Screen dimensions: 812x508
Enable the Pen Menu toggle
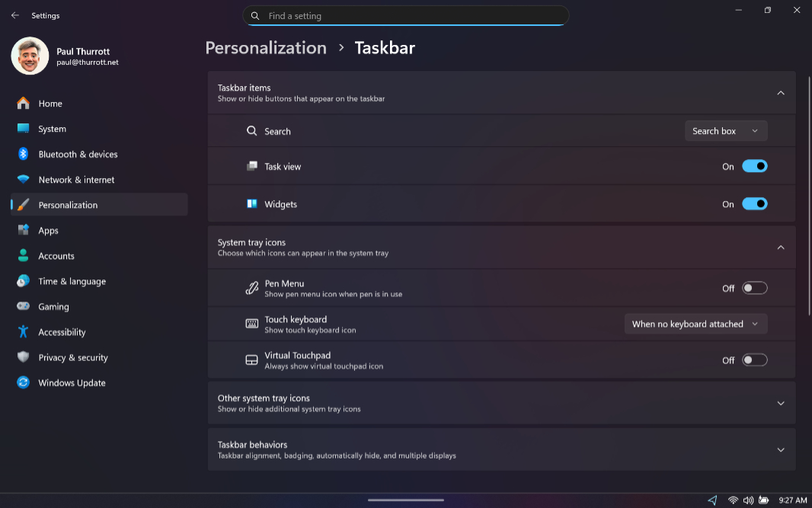coord(754,288)
